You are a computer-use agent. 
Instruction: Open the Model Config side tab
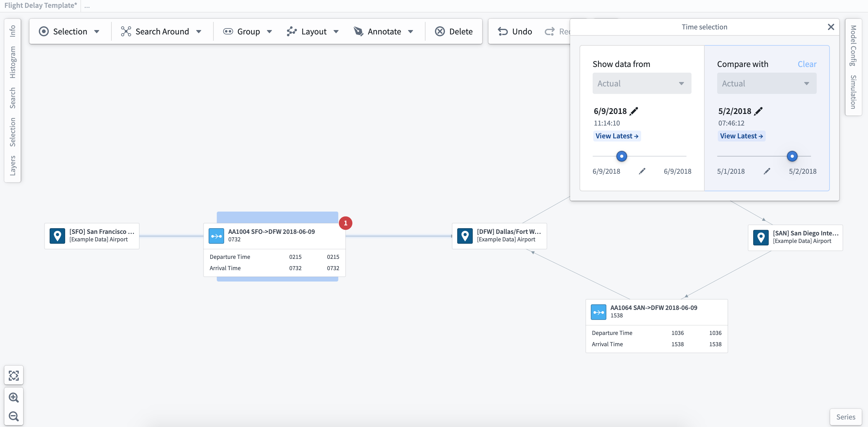pos(853,45)
